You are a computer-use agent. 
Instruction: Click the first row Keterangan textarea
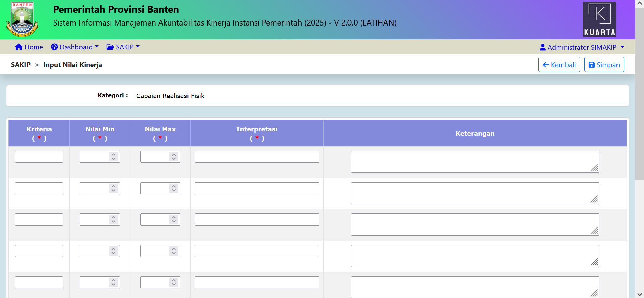click(475, 162)
